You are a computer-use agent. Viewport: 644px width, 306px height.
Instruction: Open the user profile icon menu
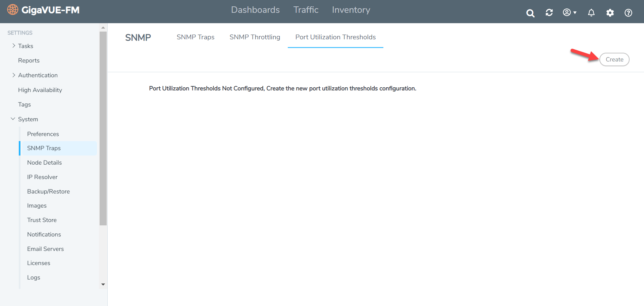[568, 12]
